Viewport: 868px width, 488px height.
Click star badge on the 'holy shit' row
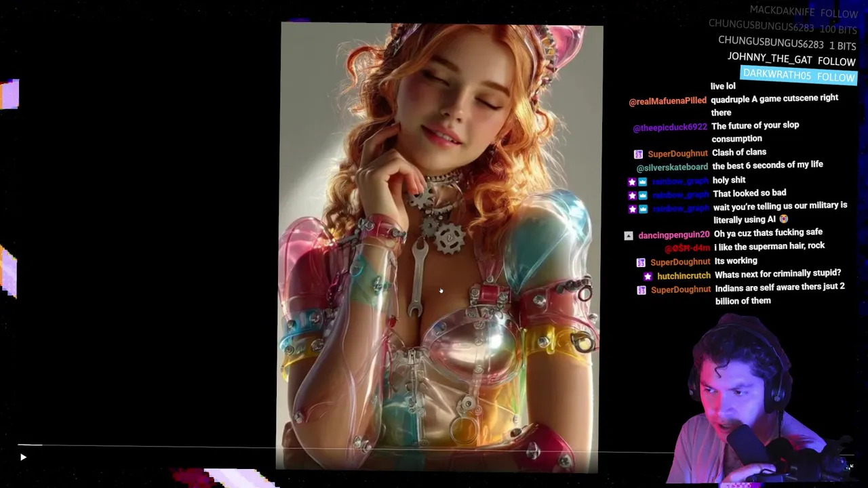632,182
